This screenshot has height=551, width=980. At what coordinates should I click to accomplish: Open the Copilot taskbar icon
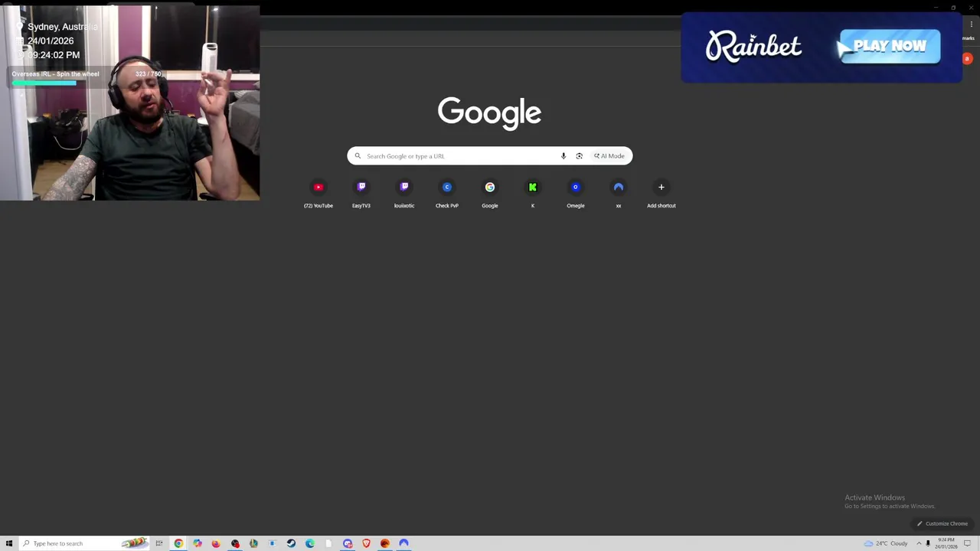(x=198, y=543)
